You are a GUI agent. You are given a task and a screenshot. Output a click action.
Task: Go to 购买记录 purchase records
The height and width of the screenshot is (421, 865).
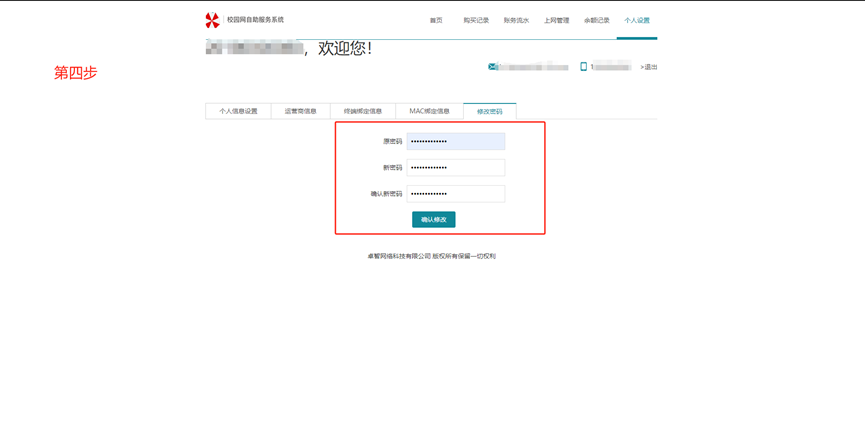click(476, 21)
